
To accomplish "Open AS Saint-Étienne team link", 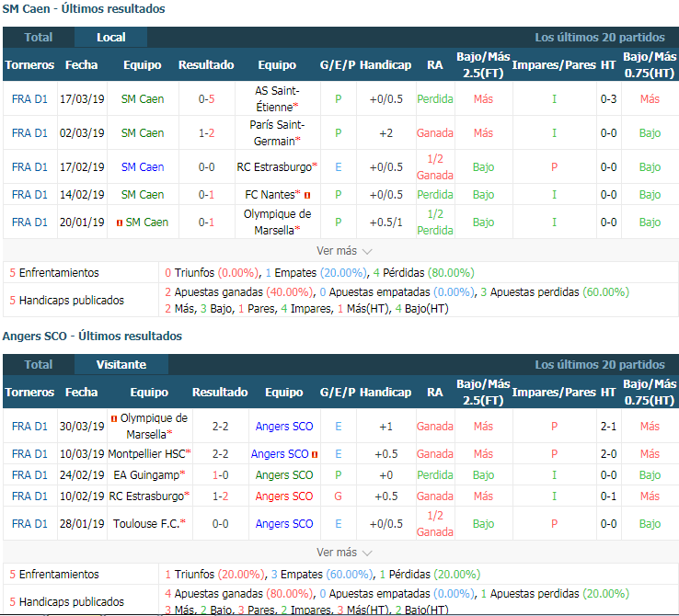I will [x=277, y=99].
